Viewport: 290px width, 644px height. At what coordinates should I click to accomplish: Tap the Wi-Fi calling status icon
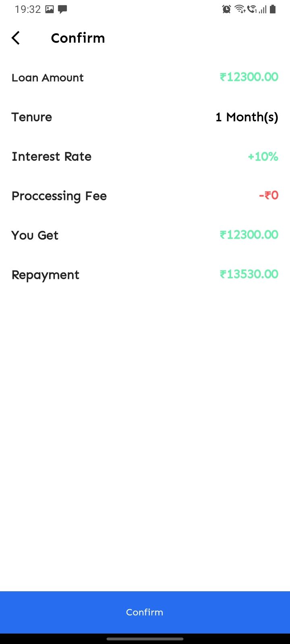coord(252,9)
